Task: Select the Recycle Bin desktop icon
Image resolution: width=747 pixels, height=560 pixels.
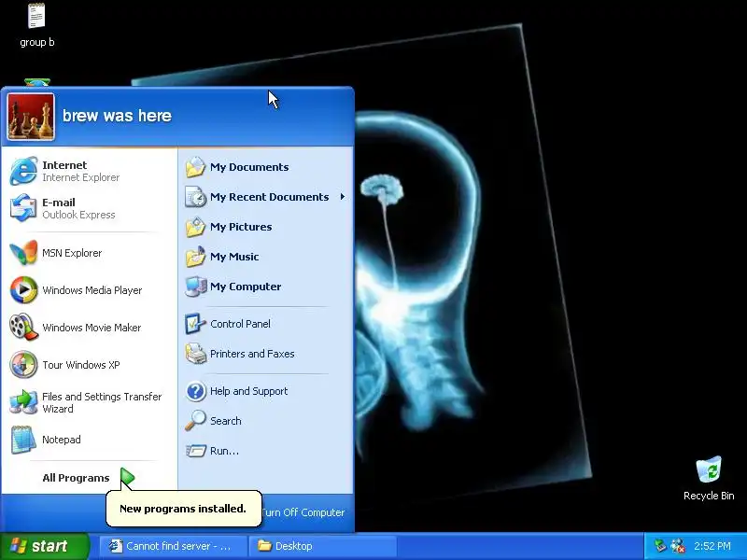Action: [x=709, y=469]
